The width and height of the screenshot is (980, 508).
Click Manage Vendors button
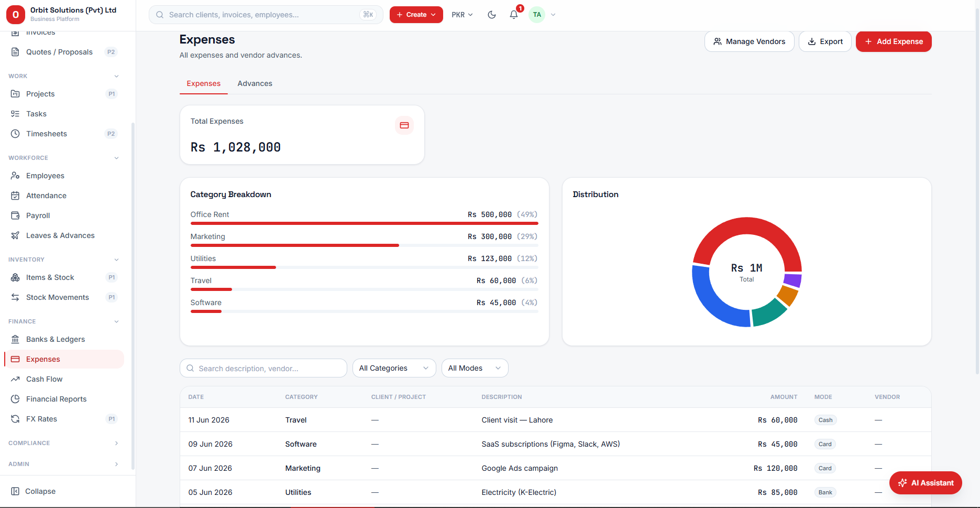tap(749, 41)
